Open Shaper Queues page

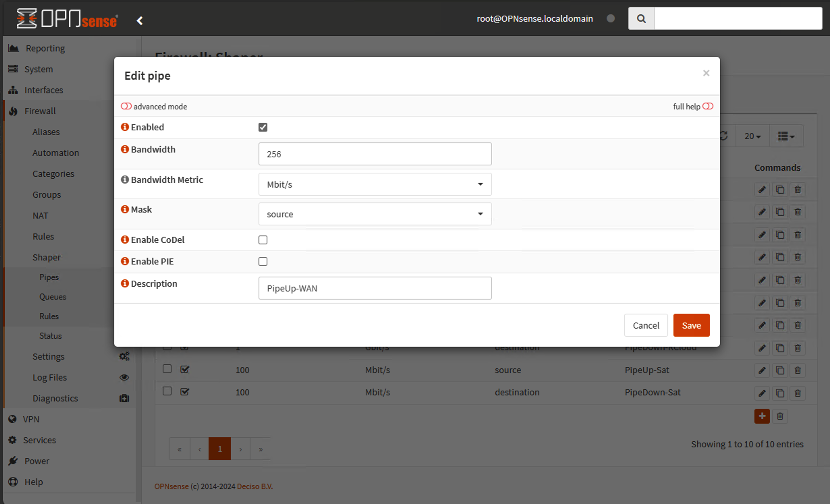click(x=53, y=297)
